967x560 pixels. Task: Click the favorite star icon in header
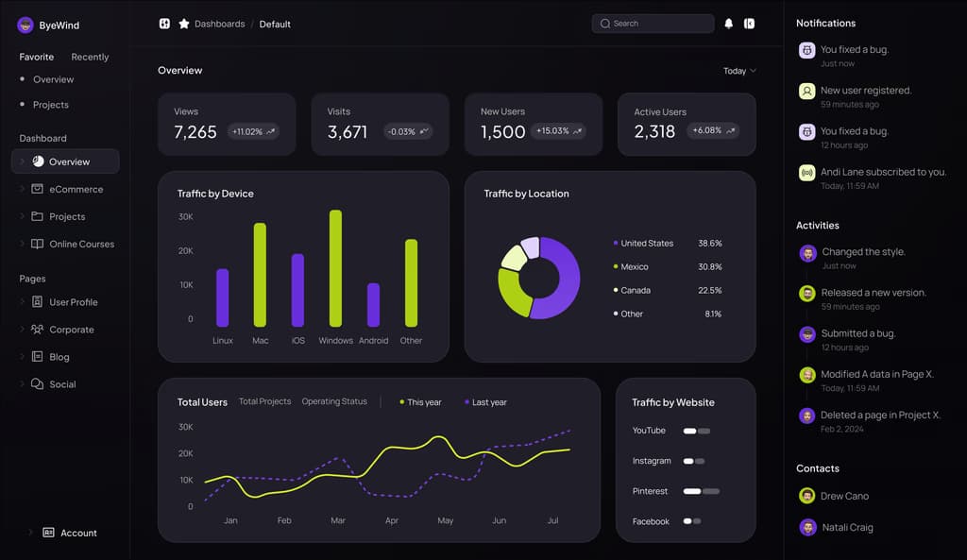(x=184, y=24)
